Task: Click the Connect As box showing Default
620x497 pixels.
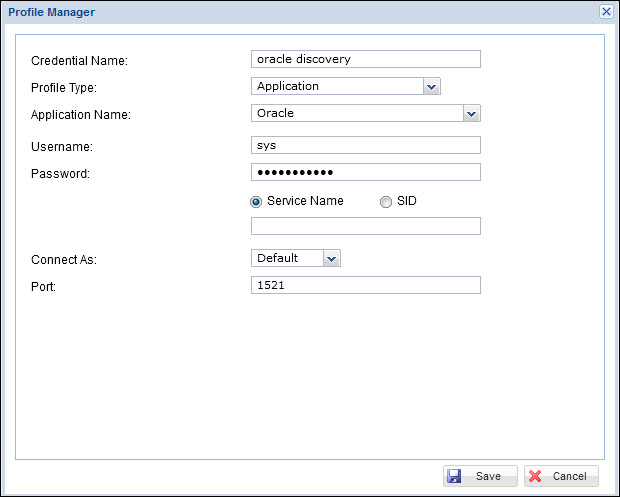Action: click(287, 259)
